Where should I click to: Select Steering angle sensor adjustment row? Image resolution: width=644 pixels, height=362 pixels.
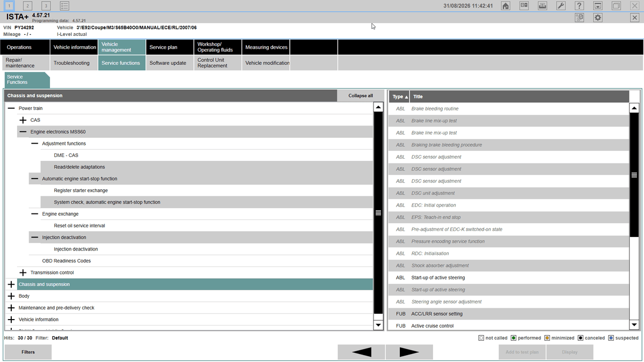(x=508, y=302)
